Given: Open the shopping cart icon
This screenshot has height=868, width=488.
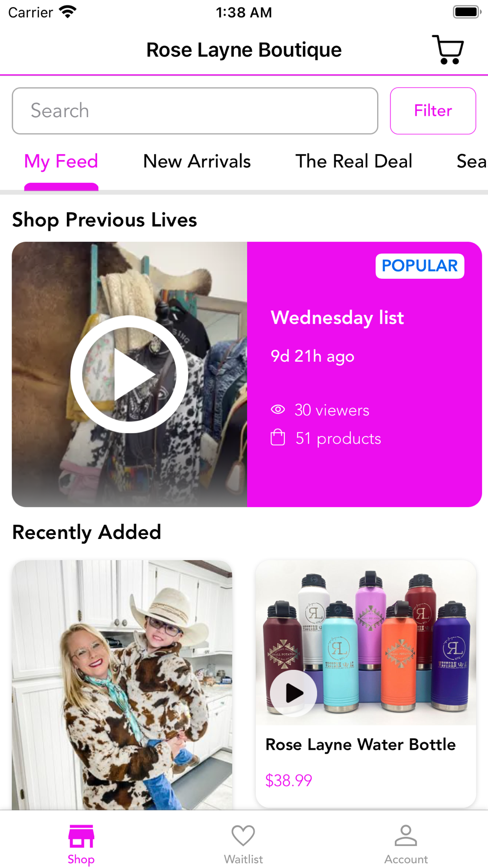Looking at the screenshot, I should click(447, 49).
